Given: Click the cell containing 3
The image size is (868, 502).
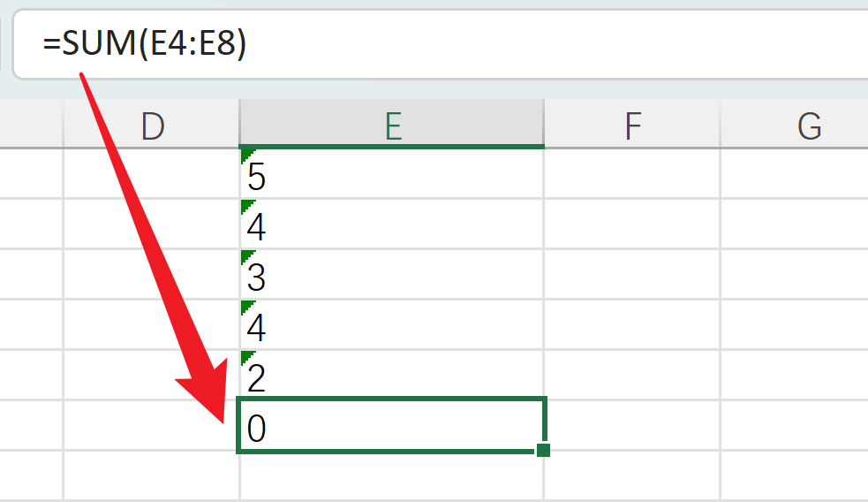Looking at the screenshot, I should 392,277.
